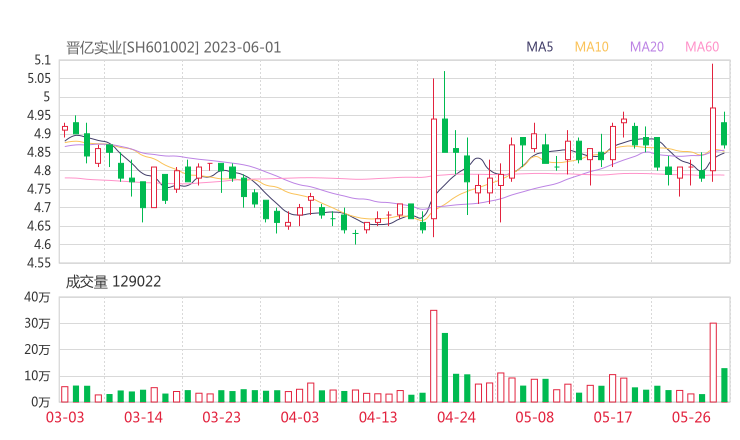Click the 4.95 price axis label
This screenshot has height=440, width=740.
[39, 115]
